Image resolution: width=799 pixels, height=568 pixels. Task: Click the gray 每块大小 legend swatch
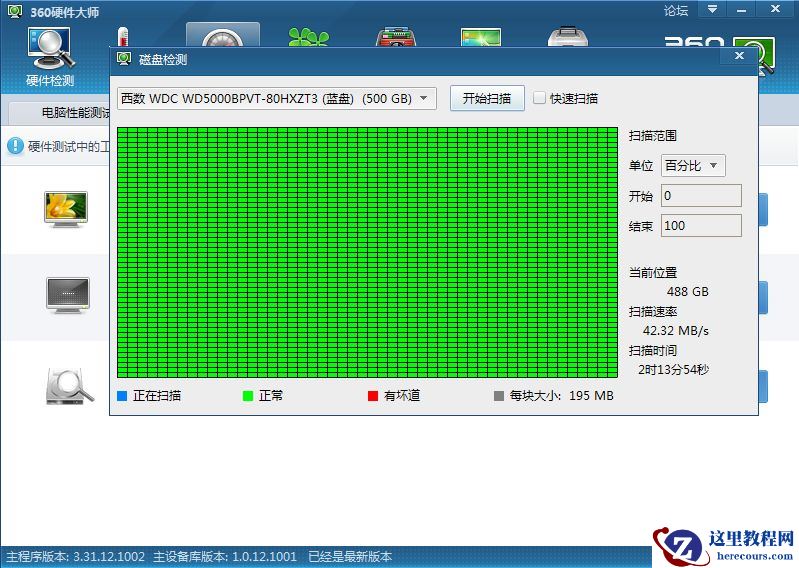pyautogui.click(x=499, y=396)
